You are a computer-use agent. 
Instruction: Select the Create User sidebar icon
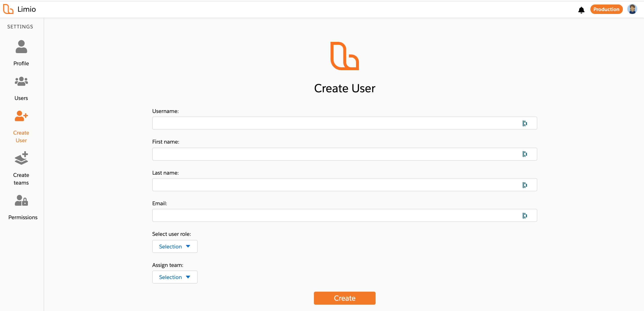(x=21, y=116)
